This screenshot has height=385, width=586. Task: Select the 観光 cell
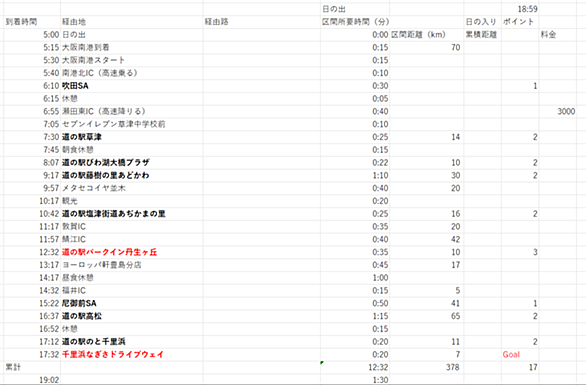pos(132,201)
